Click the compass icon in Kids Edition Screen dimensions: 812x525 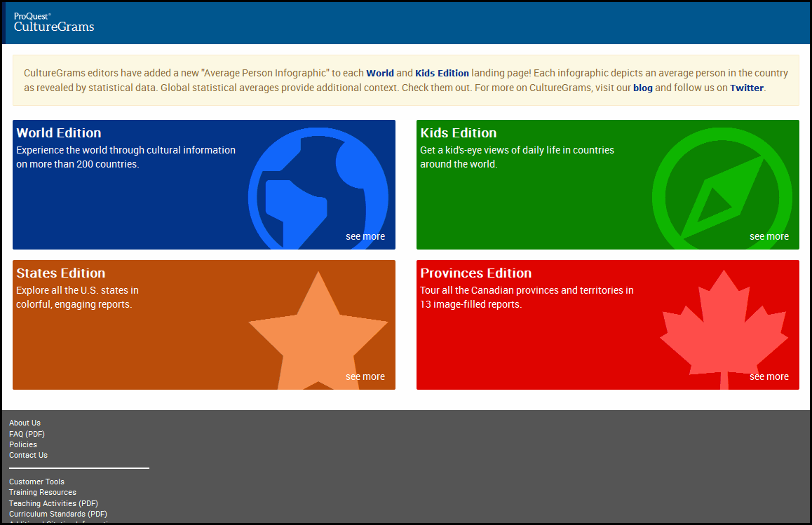pyautogui.click(x=722, y=189)
